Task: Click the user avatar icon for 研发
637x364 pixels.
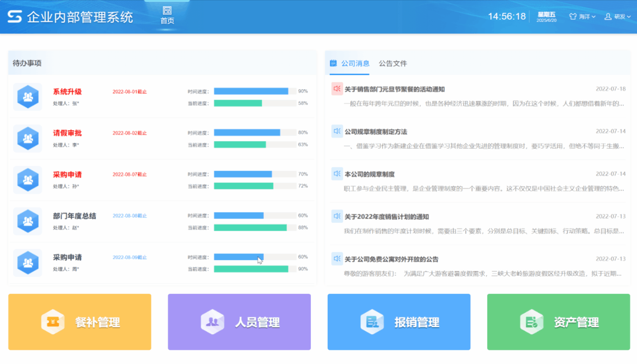Action: pos(608,16)
